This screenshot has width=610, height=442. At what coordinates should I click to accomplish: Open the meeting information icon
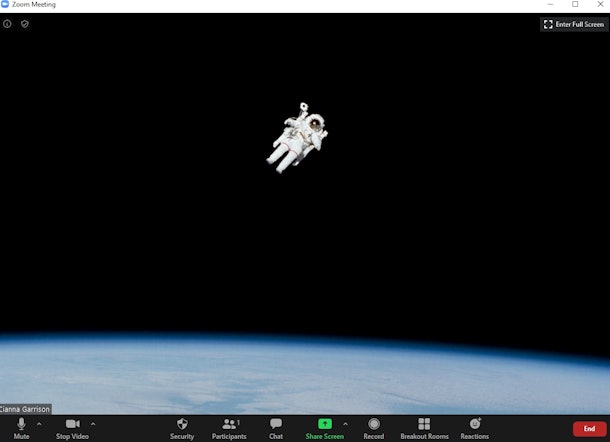click(x=8, y=24)
